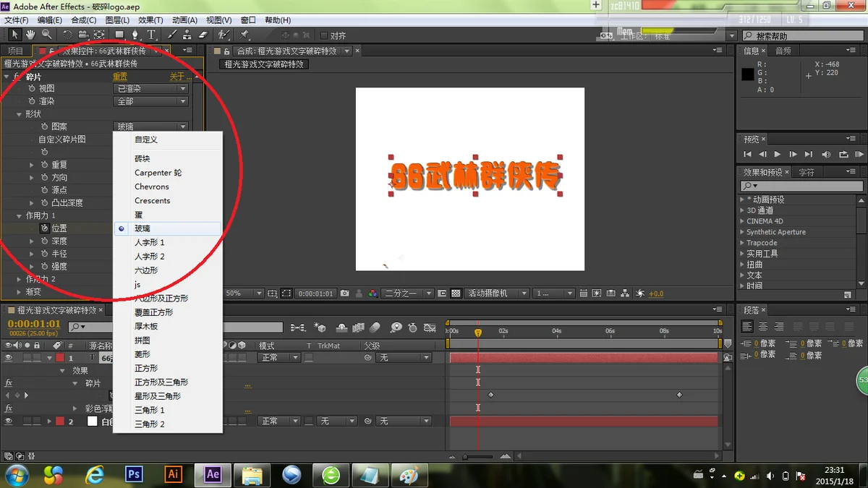The height and width of the screenshot is (488, 868).
Task: Open the 二分之一 resolution dropdown
Action: coord(409,294)
